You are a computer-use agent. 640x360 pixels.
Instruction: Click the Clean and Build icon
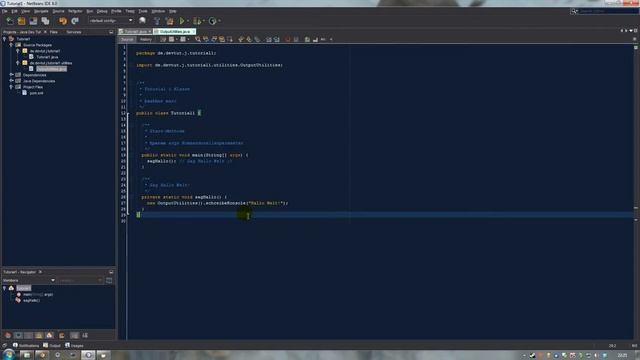[x=169, y=21]
